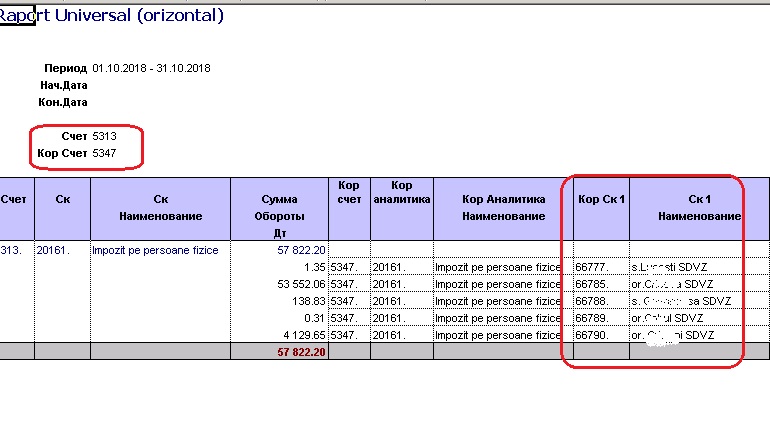The height and width of the screenshot is (431, 770).
Task: Select the 20161. cell in the 0.31 row
Action: 402,318
